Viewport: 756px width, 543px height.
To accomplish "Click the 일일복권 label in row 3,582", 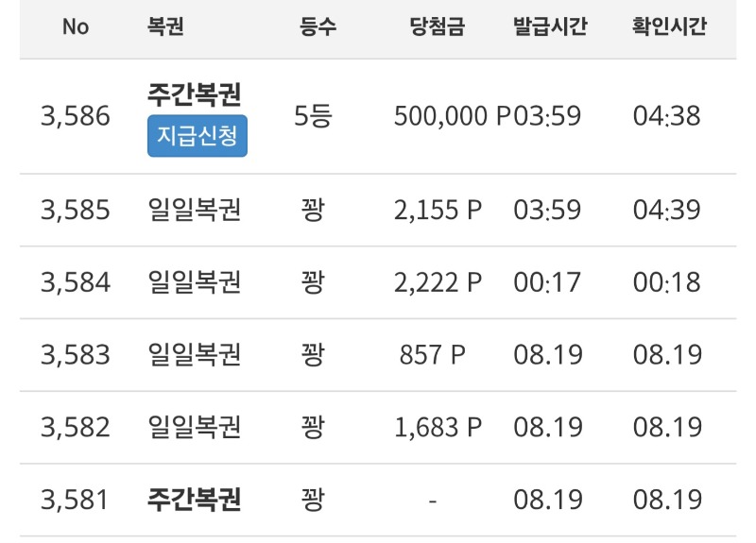I will [194, 428].
